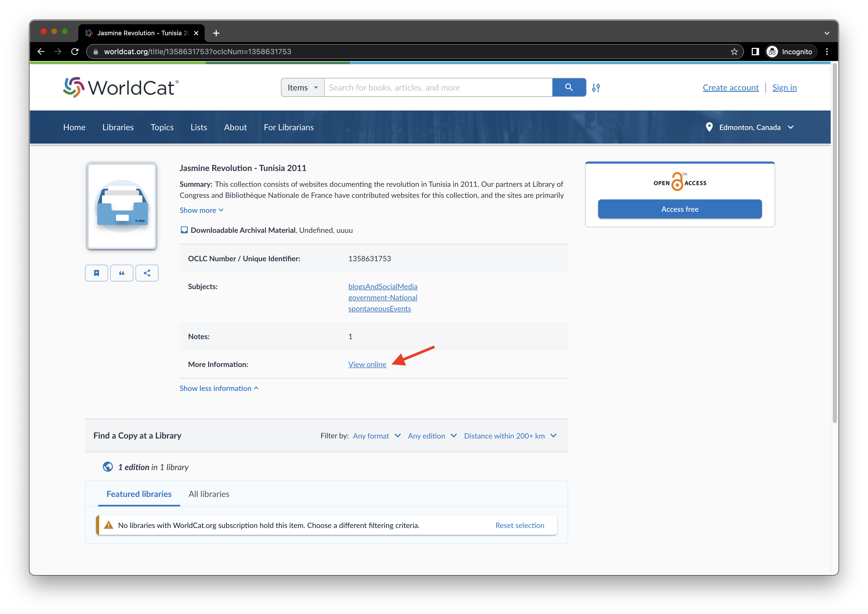Viewport: 868px width, 614px height.
Task: Open advanced search filters icon
Action: (596, 88)
